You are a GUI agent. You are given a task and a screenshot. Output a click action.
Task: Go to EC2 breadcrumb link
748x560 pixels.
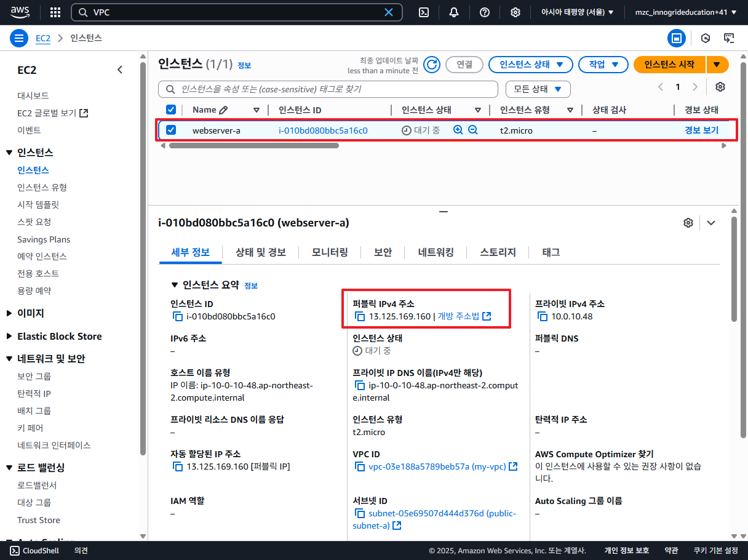tap(43, 38)
